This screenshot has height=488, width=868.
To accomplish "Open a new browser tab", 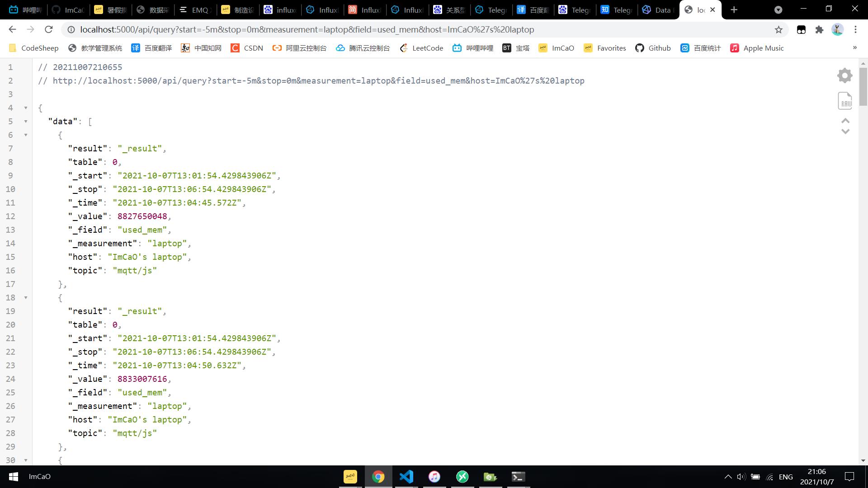I will [x=734, y=10].
